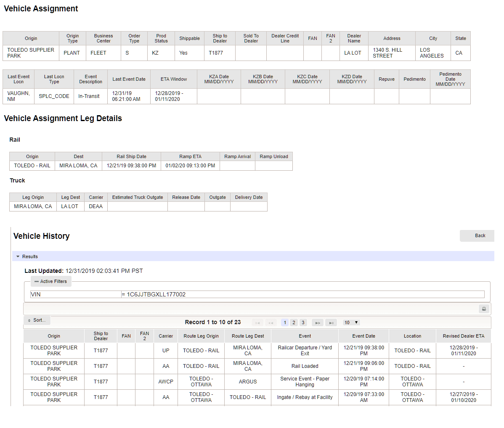Click the Carrier column header in history
The image size is (504, 428).
coord(166,336)
